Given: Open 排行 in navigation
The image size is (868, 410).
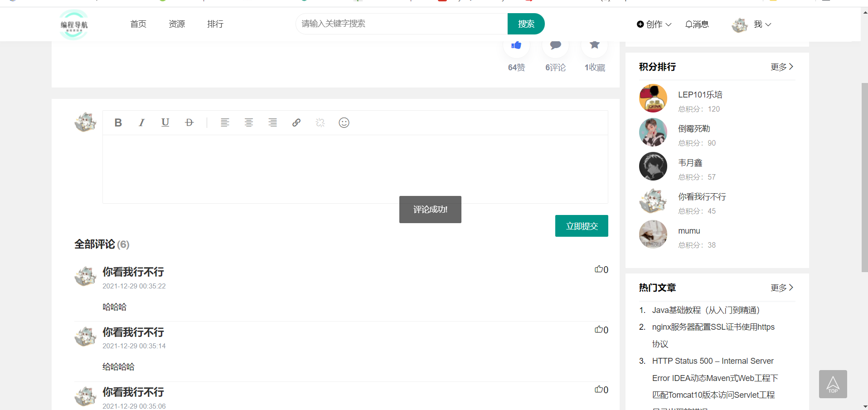Looking at the screenshot, I should point(215,24).
